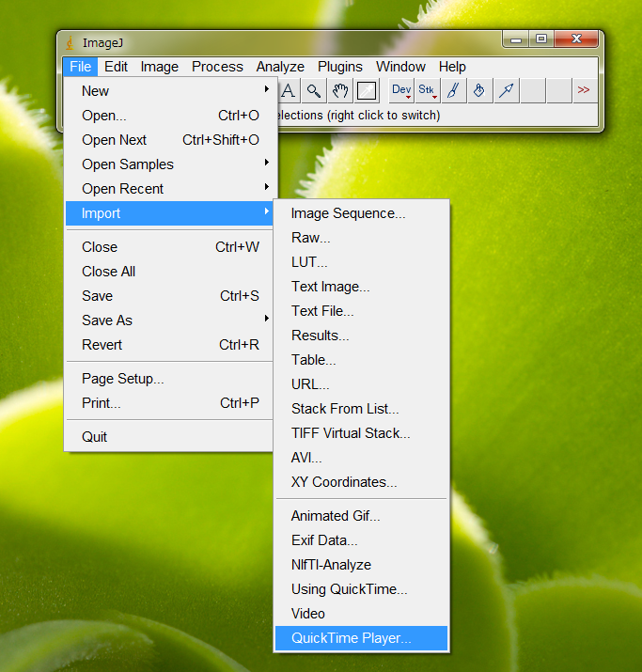Open the Window menu
The height and width of the screenshot is (672, 642).
400,67
